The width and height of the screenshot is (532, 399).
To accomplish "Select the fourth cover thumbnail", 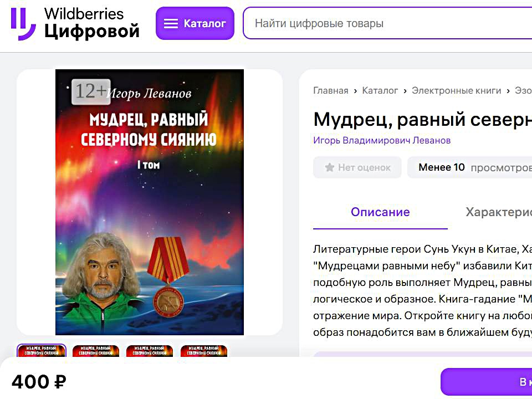I will click(x=204, y=350).
